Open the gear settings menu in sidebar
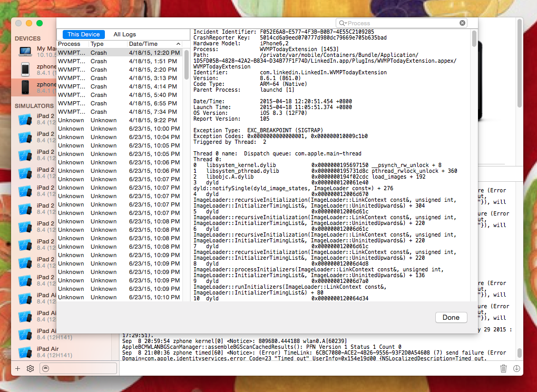This screenshot has height=392, width=537. 30,368
